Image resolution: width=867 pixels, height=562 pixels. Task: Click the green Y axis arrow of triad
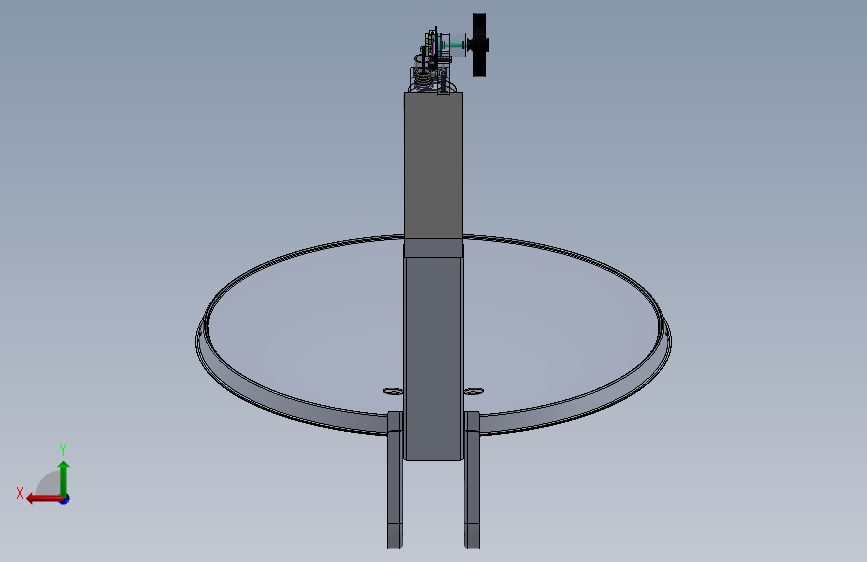pos(64,478)
